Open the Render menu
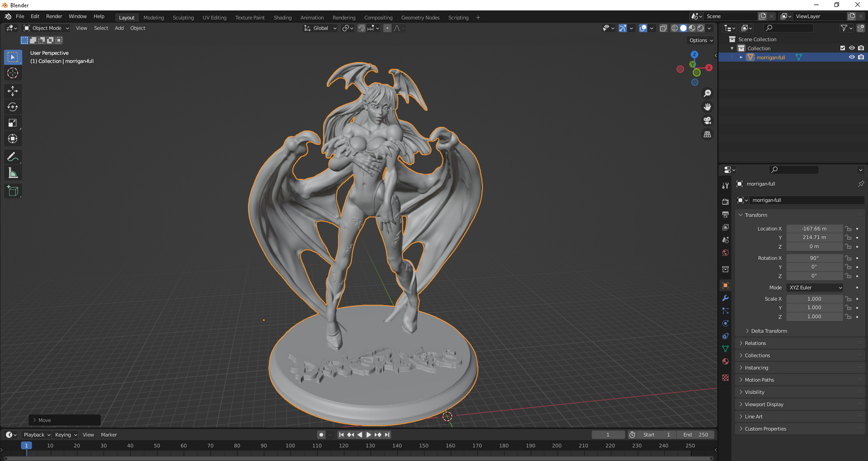 [54, 16]
